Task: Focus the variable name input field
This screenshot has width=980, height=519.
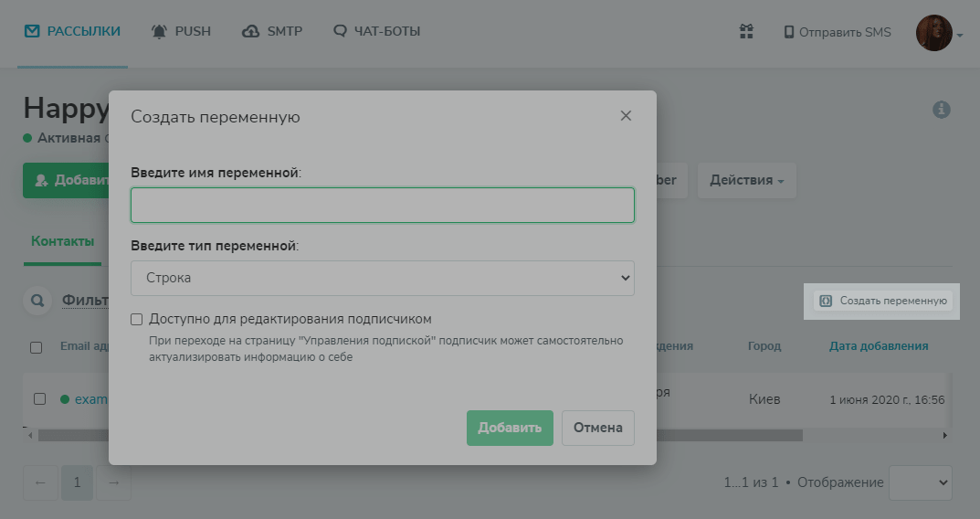Action: (x=382, y=206)
